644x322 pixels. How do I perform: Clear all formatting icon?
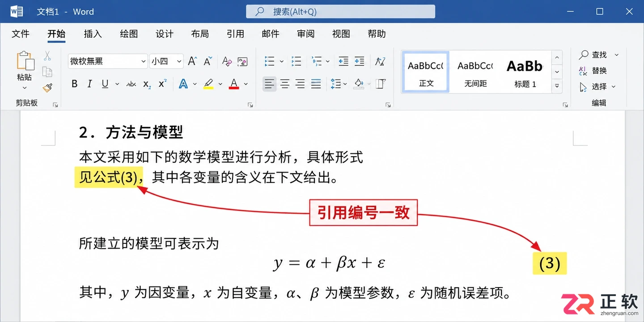point(227,61)
